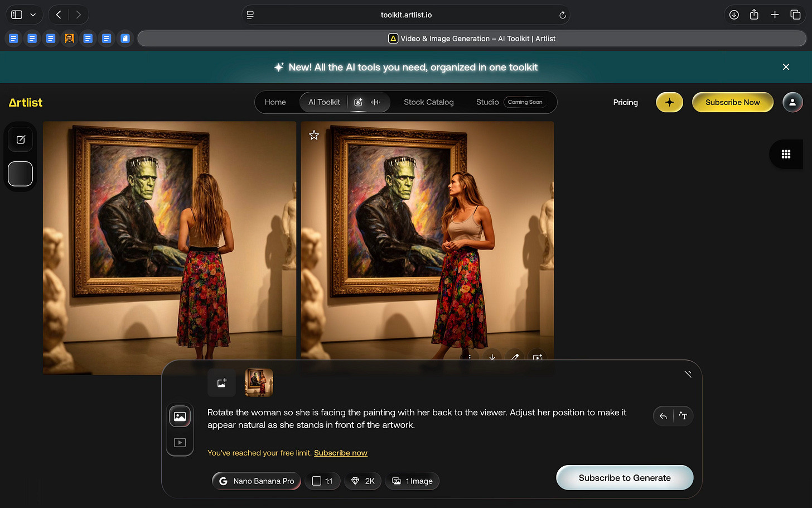Click into the prompt text about rotating the woman
This screenshot has width=812, height=508.
click(x=417, y=419)
